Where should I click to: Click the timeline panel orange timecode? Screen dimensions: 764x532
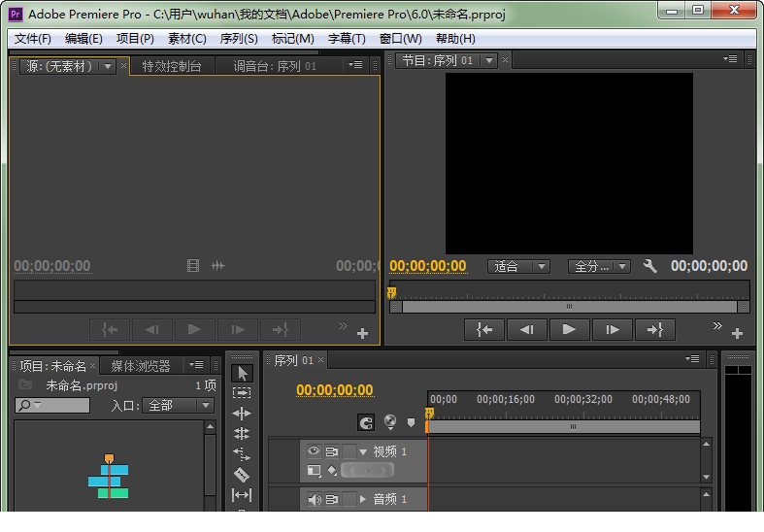(335, 390)
